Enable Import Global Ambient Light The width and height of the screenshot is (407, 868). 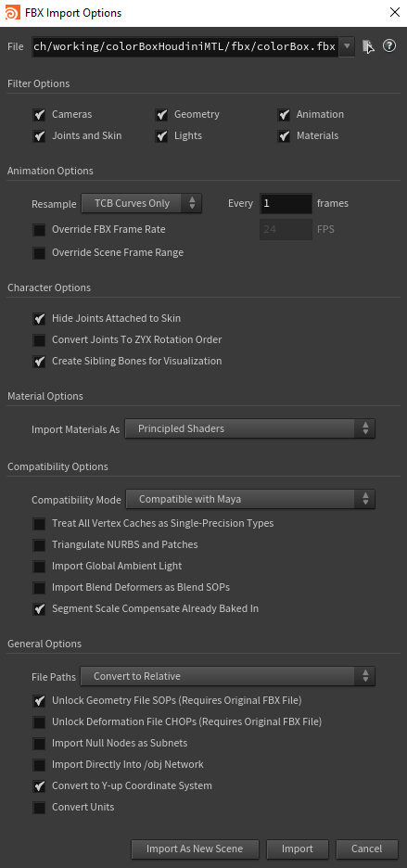[x=39, y=567]
